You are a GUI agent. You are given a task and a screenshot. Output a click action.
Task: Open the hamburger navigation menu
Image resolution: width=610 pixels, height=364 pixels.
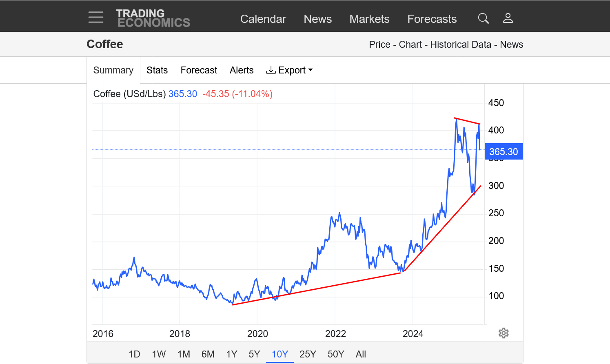pyautogui.click(x=96, y=17)
